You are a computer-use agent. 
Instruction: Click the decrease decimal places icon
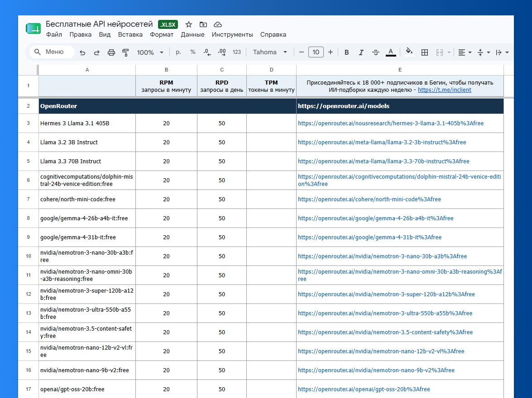tap(207, 52)
